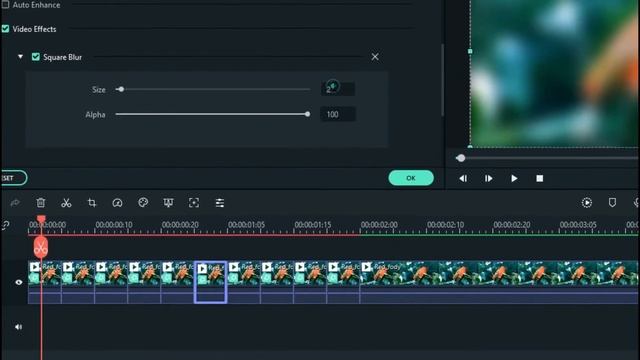Click the fullscreen focus frame icon

tap(194, 202)
